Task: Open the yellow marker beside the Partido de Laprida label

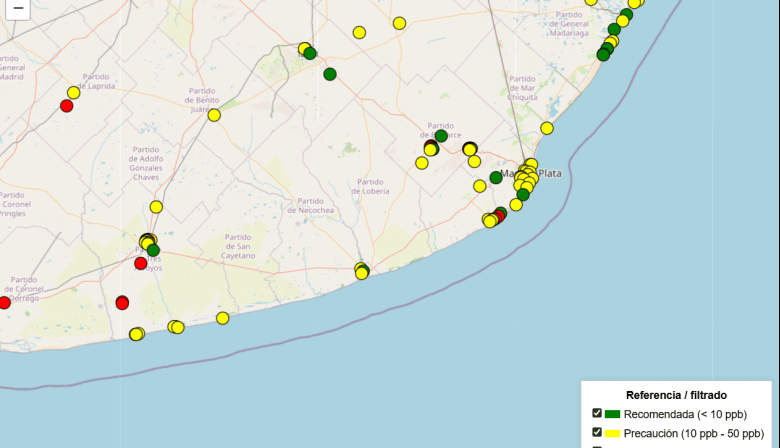Action: pyautogui.click(x=74, y=92)
